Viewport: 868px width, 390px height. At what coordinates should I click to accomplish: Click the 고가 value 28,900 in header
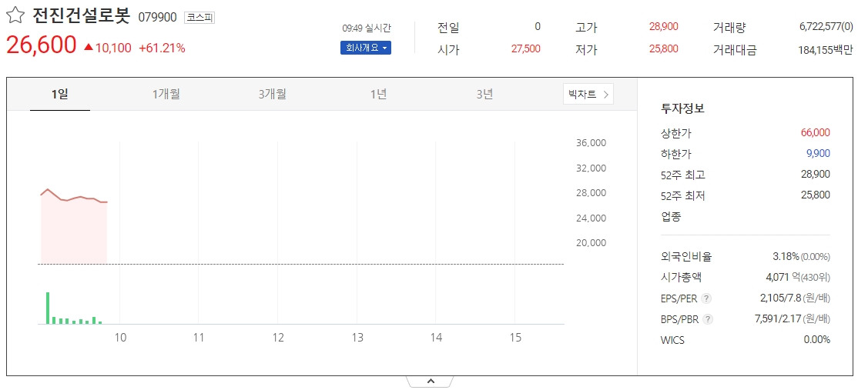[x=663, y=26]
